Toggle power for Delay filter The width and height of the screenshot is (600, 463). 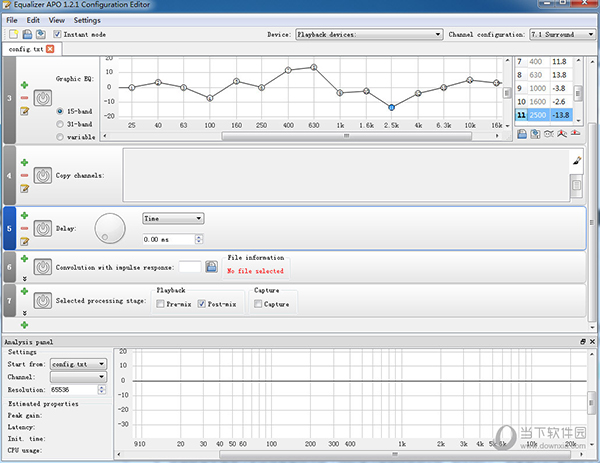(43, 228)
